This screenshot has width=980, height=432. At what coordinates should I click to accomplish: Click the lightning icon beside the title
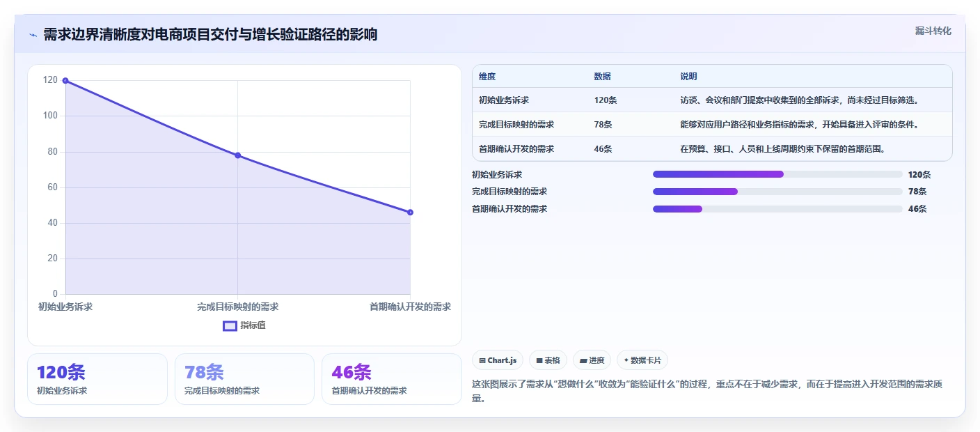[x=33, y=35]
